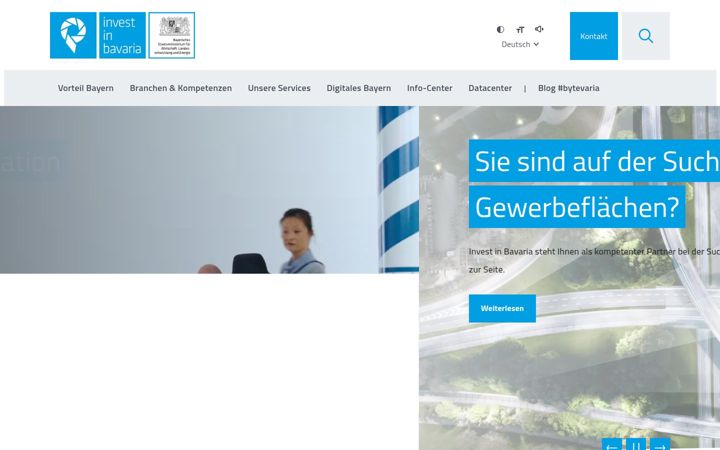
Task: Open the Datacenter menu item
Action: pos(490,88)
